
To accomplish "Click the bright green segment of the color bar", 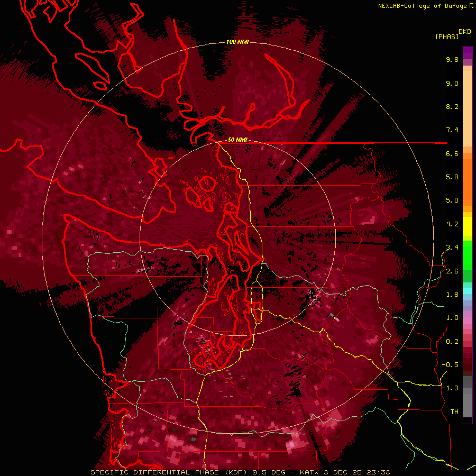I will tap(467, 255).
